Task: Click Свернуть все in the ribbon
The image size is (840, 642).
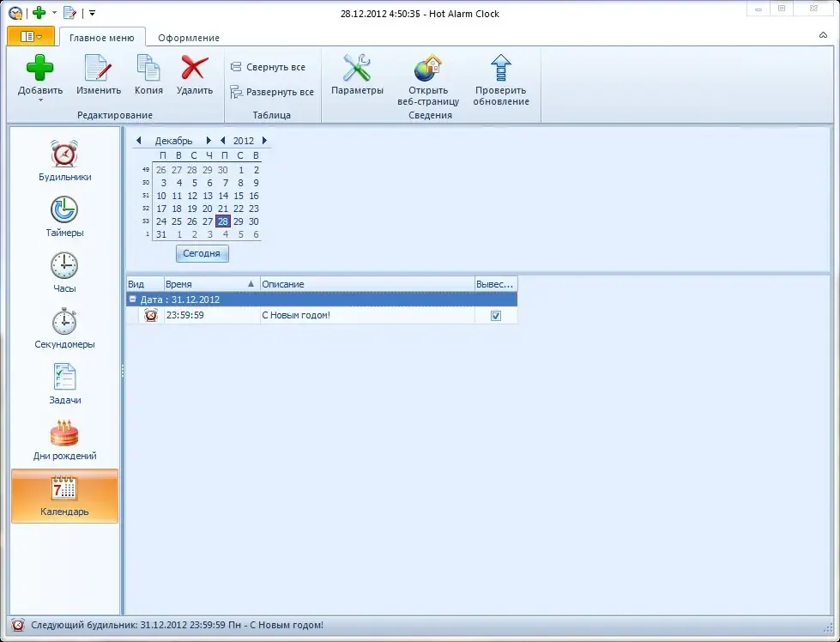Action: 268,67
